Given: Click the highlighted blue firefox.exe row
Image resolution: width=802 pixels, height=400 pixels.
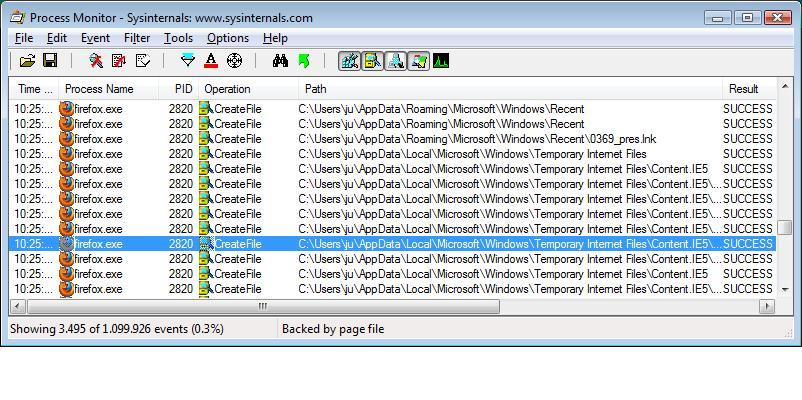Looking at the screenshot, I should point(393,244).
